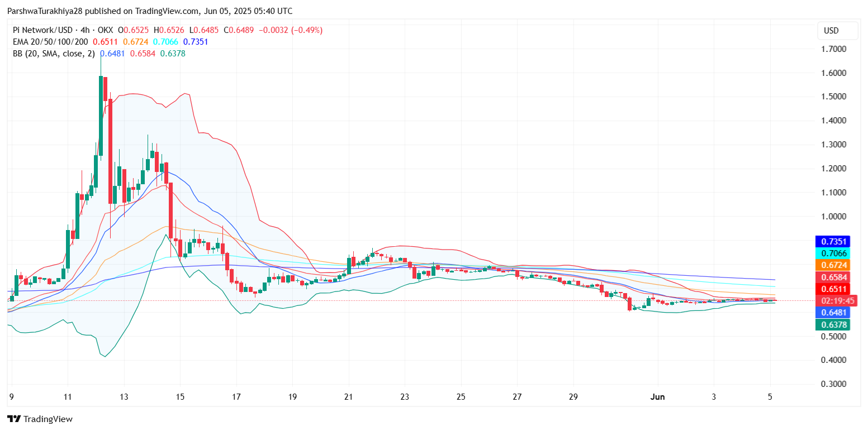Click the 0.3000 price scale label

pos(834,384)
